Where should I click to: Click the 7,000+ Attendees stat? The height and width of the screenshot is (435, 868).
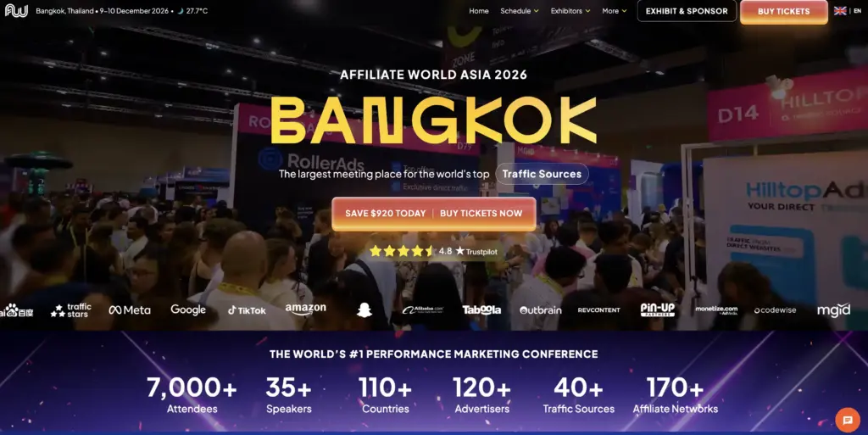pyautogui.click(x=192, y=395)
